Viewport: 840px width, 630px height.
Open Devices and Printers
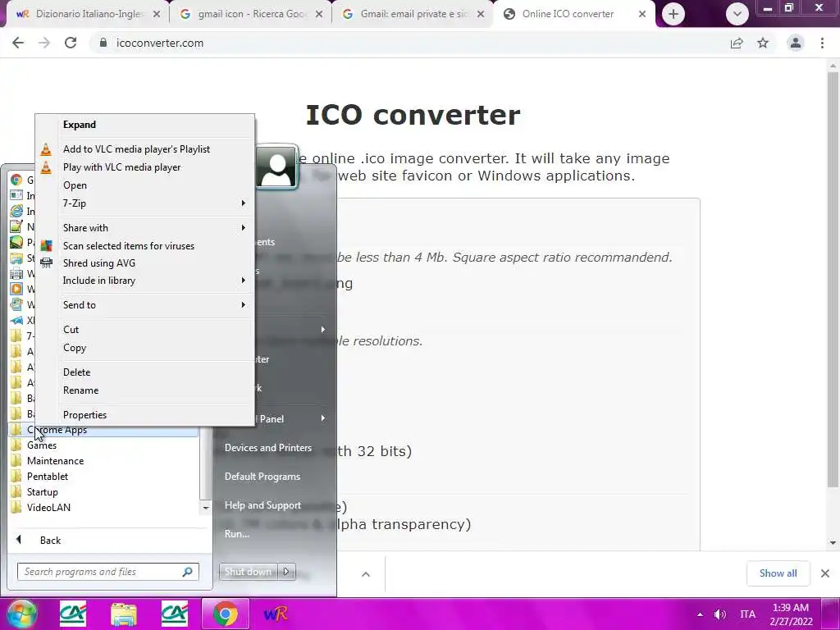[x=268, y=448]
